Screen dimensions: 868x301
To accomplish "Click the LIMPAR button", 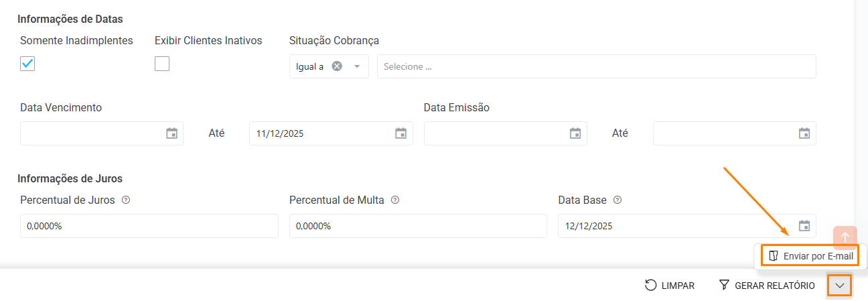I will 670,286.
